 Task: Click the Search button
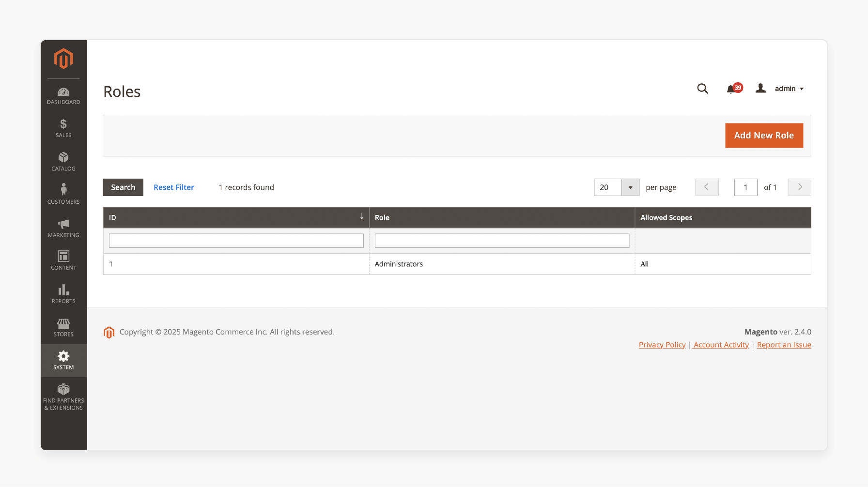[123, 187]
